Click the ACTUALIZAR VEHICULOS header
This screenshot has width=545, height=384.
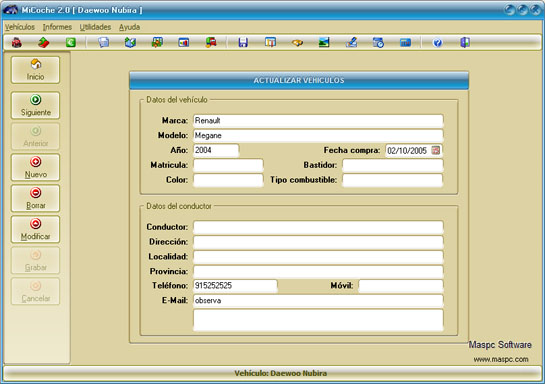299,80
